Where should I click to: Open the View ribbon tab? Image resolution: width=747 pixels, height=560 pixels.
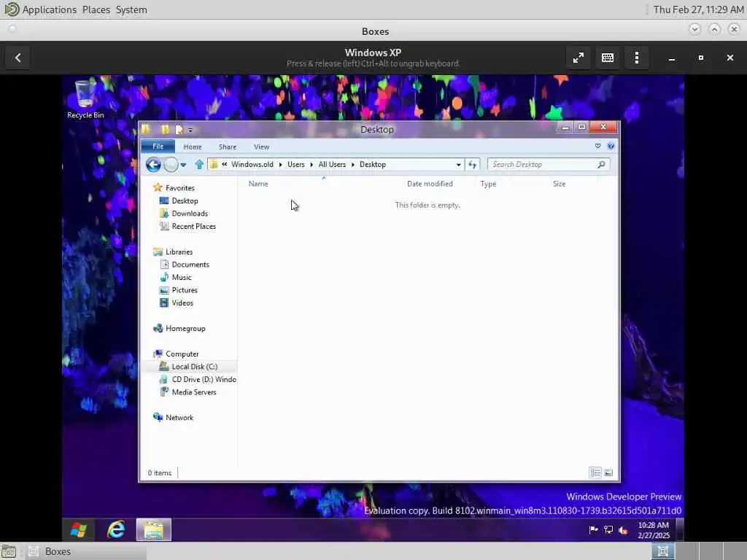tap(261, 147)
